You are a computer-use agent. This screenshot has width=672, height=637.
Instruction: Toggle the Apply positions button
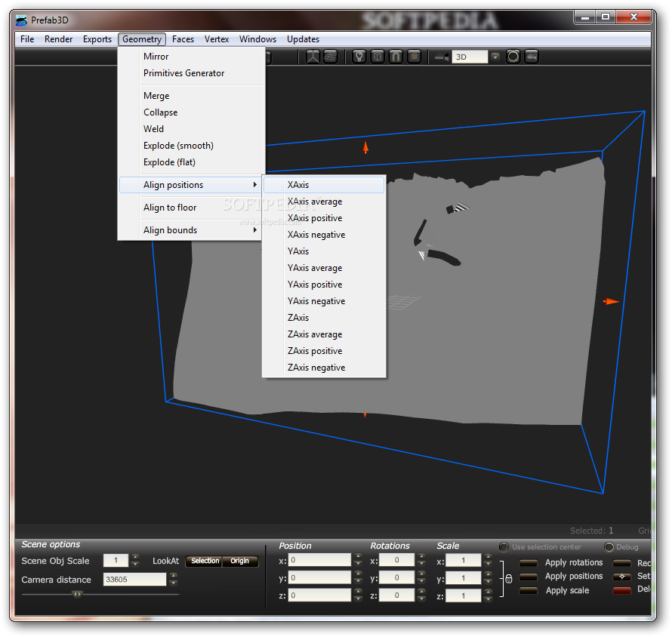tap(529, 577)
